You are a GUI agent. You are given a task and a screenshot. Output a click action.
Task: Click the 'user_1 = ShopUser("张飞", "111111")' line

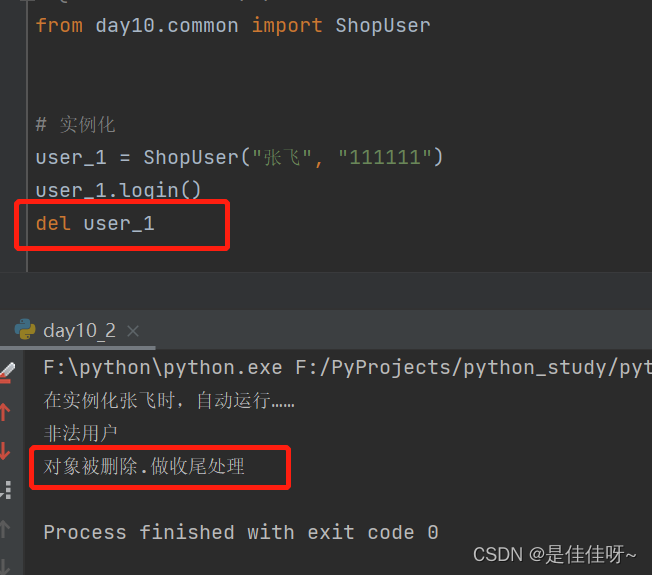(x=240, y=158)
